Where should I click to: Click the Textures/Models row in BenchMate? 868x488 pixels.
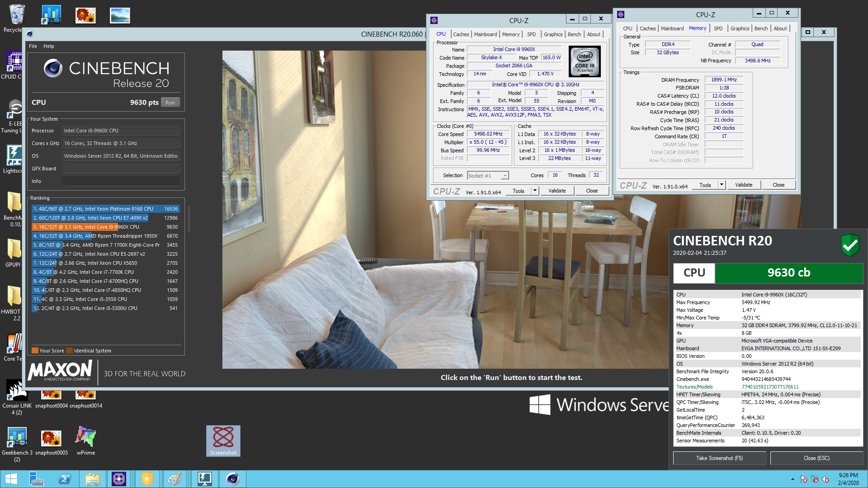(767, 387)
